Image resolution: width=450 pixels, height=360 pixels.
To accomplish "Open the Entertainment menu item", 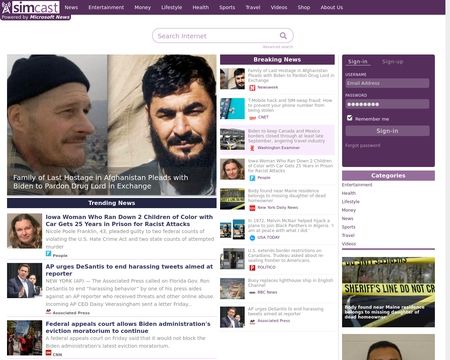I will pyautogui.click(x=106, y=7).
